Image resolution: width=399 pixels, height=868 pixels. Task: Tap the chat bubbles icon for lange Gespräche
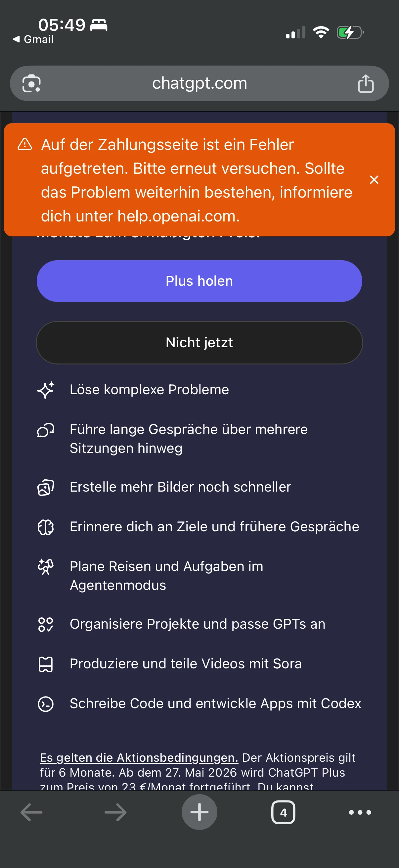point(46,430)
